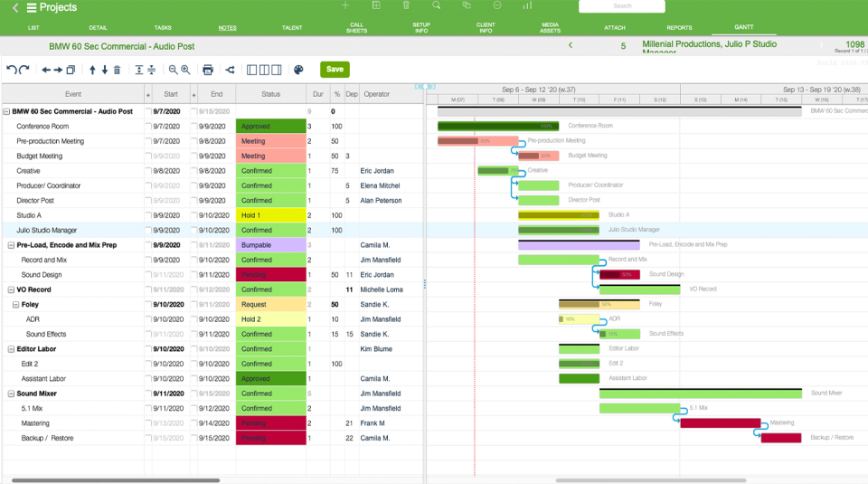The image size is (868, 484).
Task: Open the TASKS tab
Action: click(163, 28)
